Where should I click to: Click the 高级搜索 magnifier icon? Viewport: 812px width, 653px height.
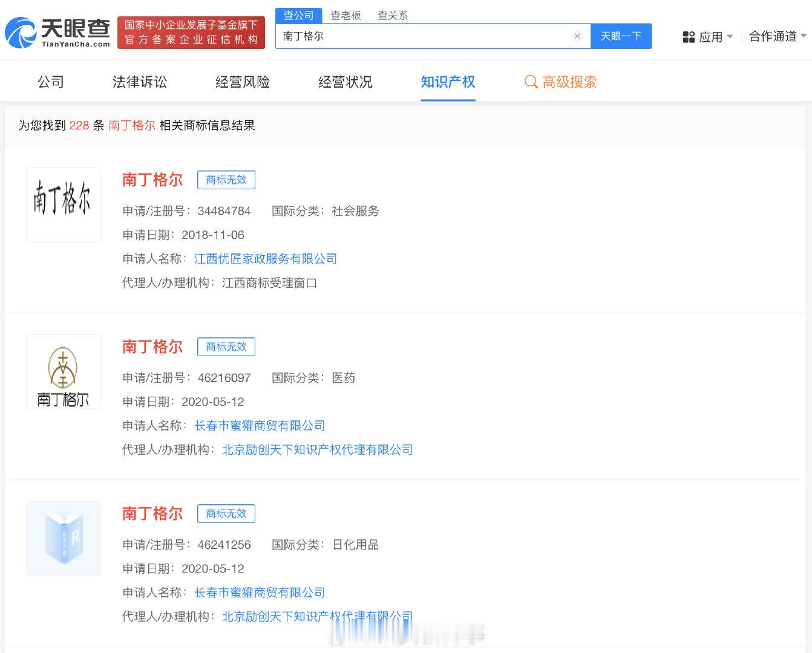click(531, 82)
